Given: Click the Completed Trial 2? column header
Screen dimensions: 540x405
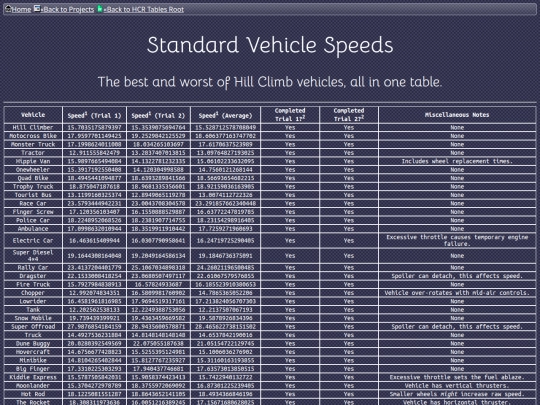Looking at the screenshot, I should click(x=349, y=115).
